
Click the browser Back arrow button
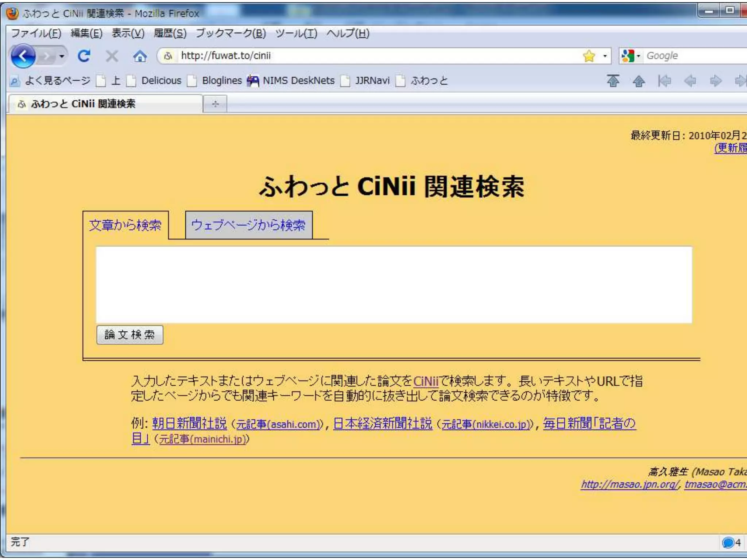pyautogui.click(x=23, y=56)
